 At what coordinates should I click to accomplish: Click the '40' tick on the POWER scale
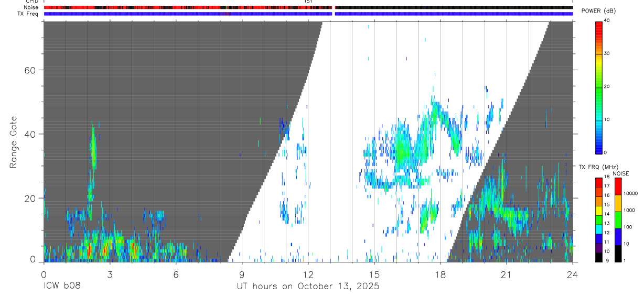607,21
